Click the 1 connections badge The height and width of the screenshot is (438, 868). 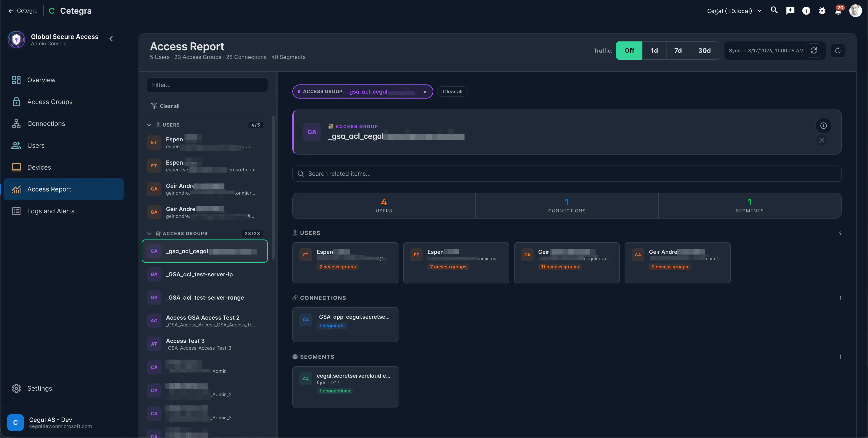coord(334,391)
